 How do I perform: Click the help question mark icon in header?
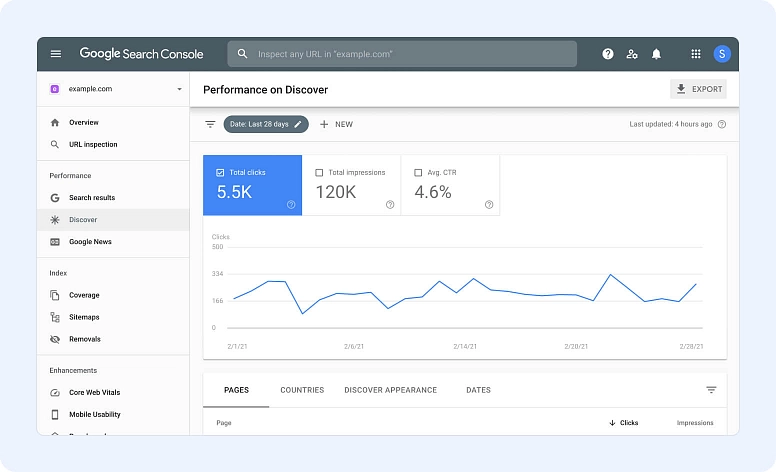(608, 54)
